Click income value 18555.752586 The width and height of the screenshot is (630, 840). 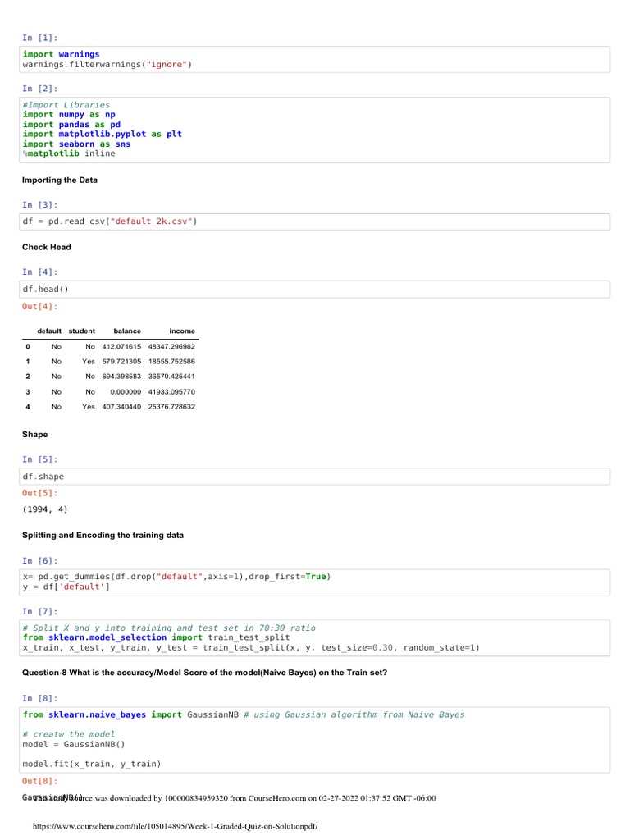(x=171, y=362)
